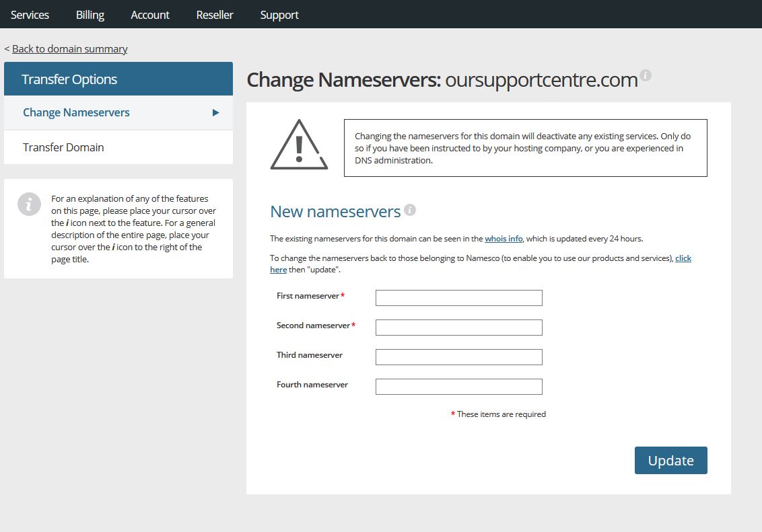The image size is (762, 532).
Task: Click the 'Fourth nameserver' label
Action: 312,385
